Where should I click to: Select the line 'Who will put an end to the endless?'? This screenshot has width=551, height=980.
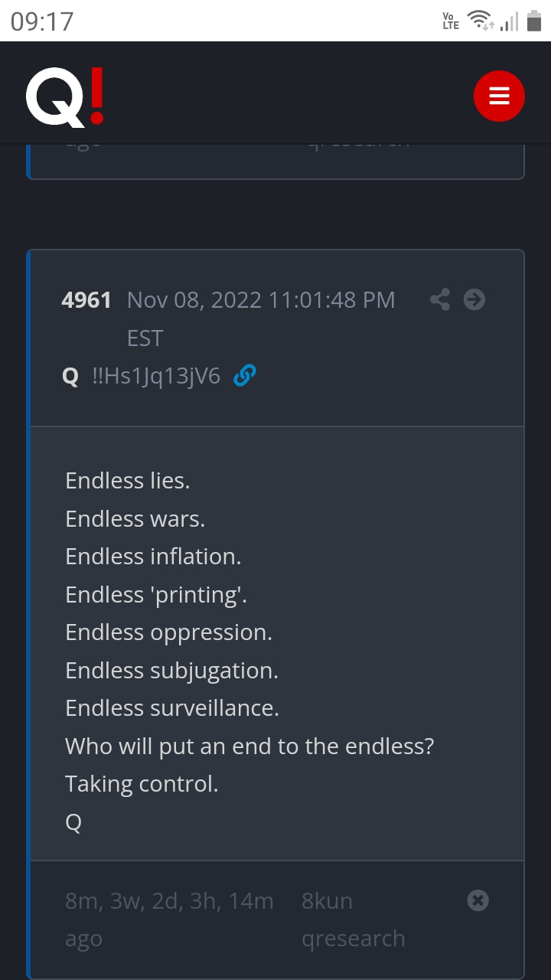coord(250,746)
